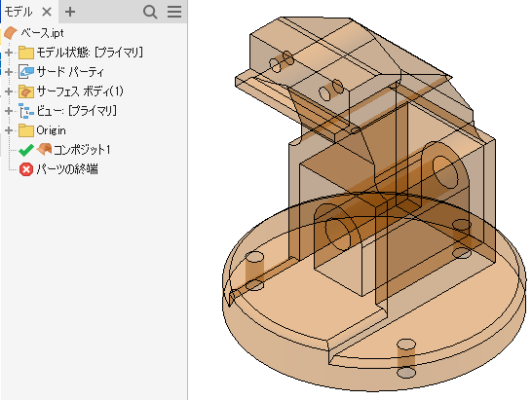
Task: Click the コンポジット1 composite surface icon
Action: coord(44,150)
